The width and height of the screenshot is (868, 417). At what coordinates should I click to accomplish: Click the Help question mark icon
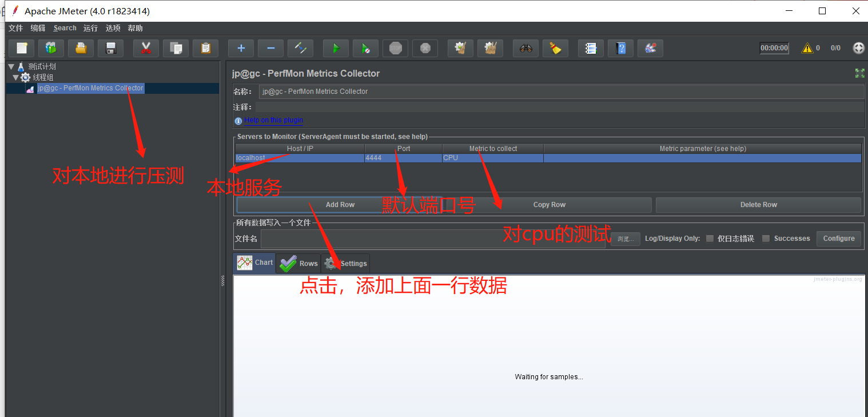[620, 49]
